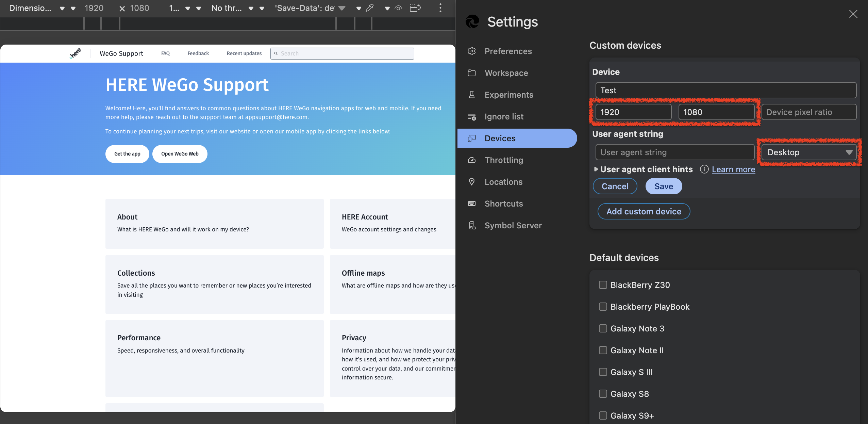
Task: Click the Locations pin icon
Action: (472, 182)
